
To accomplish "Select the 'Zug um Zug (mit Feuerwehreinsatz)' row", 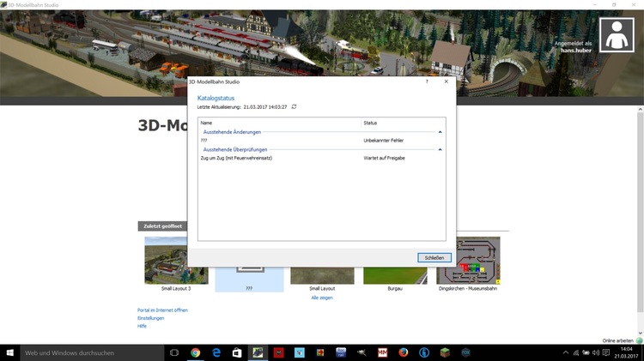I will [322, 158].
